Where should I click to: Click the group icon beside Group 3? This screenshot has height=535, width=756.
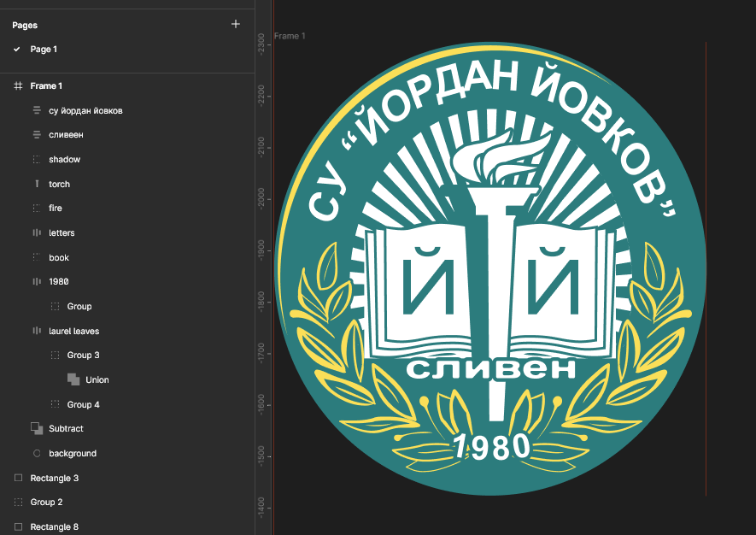pos(55,355)
